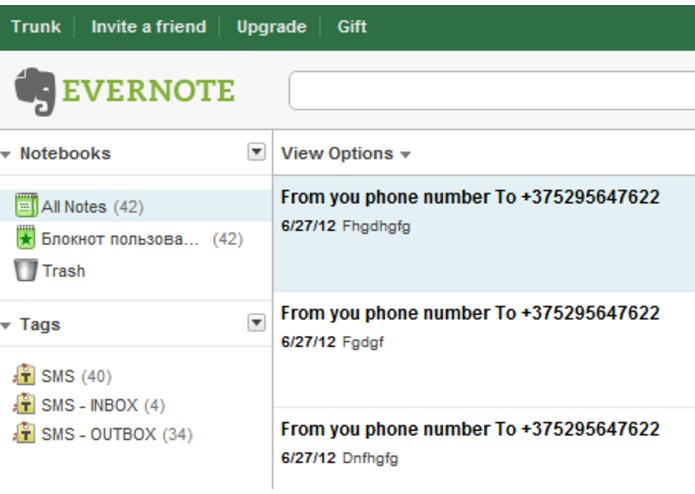Viewport: 695px width, 494px height.
Task: Open the Notebooks dropdown menu button
Action: 256,152
